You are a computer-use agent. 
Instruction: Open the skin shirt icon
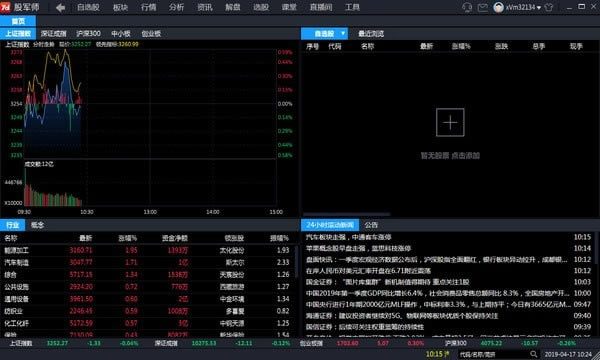click(549, 7)
